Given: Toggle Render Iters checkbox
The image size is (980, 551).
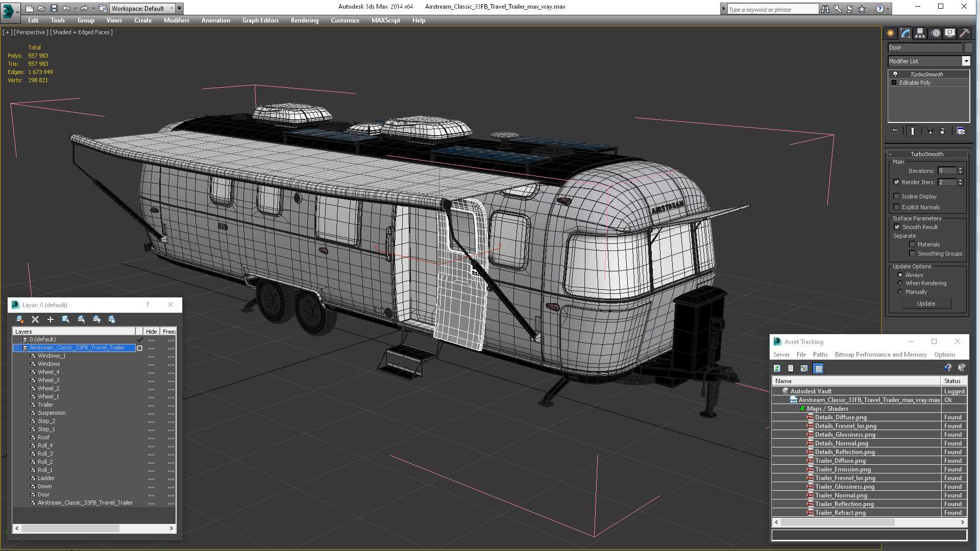Looking at the screenshot, I should [897, 182].
